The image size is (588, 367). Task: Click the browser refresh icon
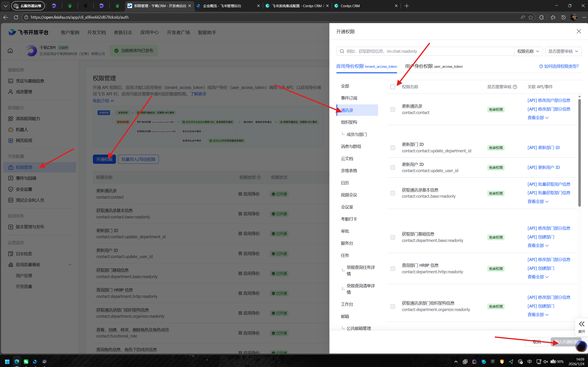[16, 17]
